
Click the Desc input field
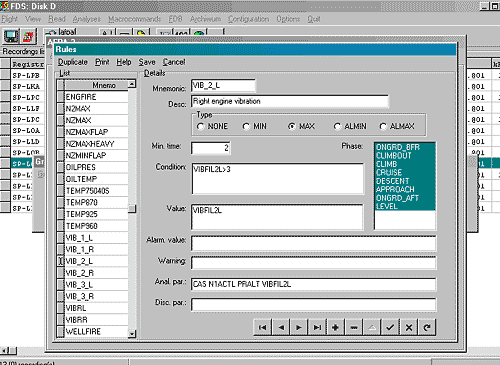coord(290,101)
